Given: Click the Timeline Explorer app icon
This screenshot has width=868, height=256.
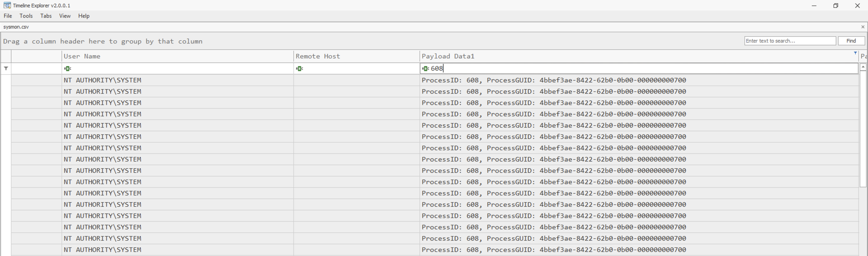Looking at the screenshot, I should coord(7,5).
